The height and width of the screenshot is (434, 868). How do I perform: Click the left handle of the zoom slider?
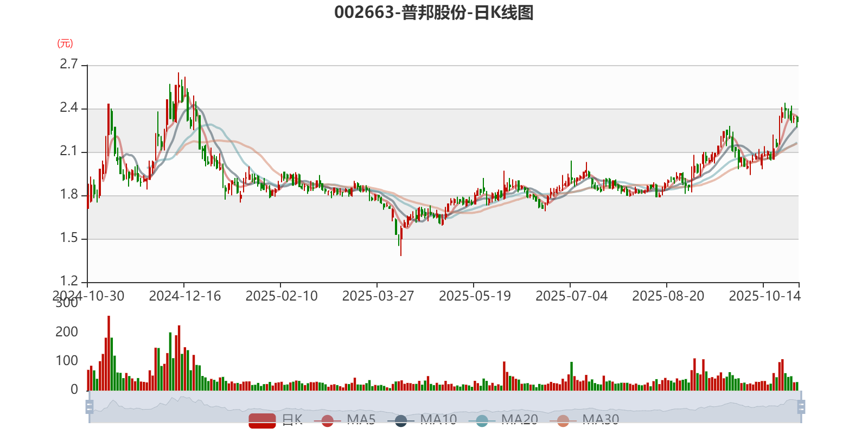[90, 406]
